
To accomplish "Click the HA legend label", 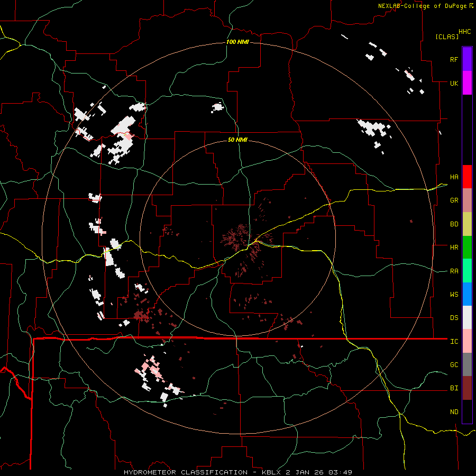I will 454,177.
